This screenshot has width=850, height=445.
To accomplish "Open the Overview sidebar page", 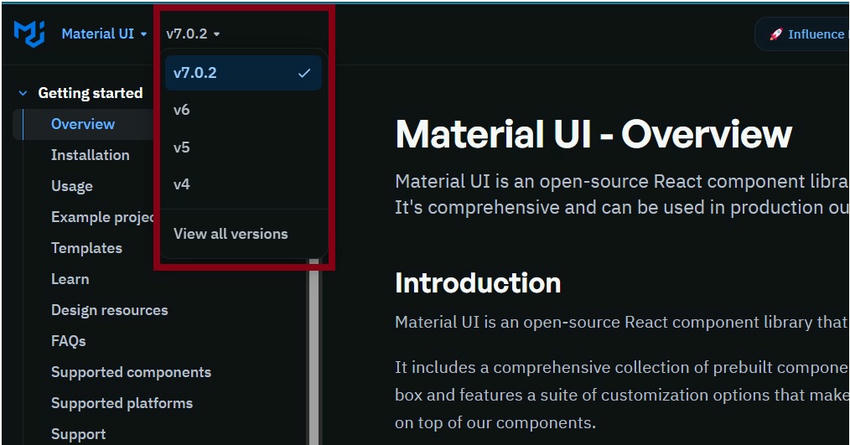I will (x=83, y=124).
